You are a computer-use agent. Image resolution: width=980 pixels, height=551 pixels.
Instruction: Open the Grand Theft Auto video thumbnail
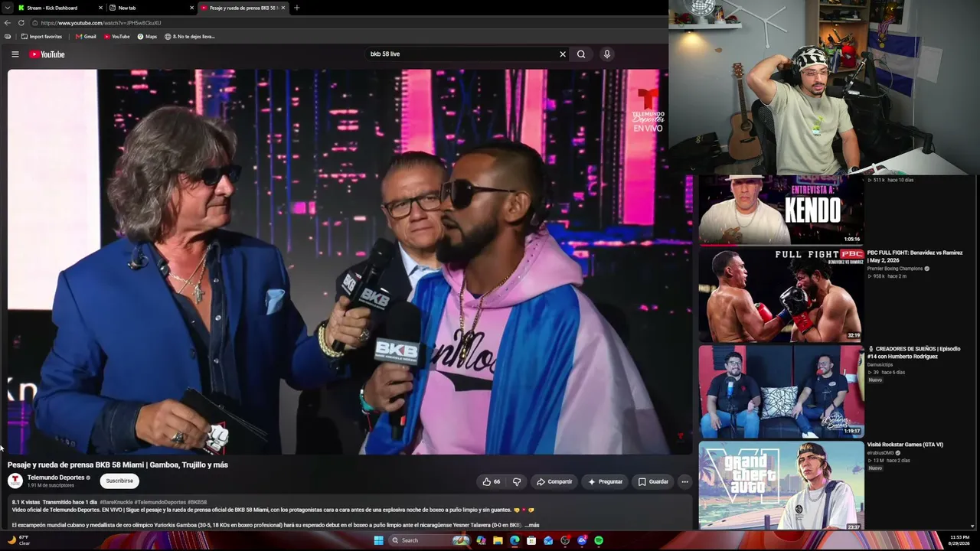pos(781,487)
